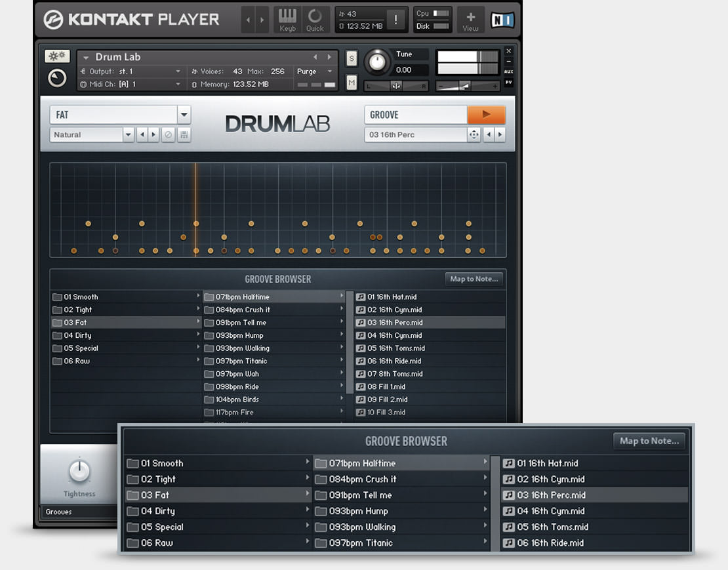The width and height of the screenshot is (728, 570).
Task: Minimize instrument with the dash button
Action: (x=509, y=61)
